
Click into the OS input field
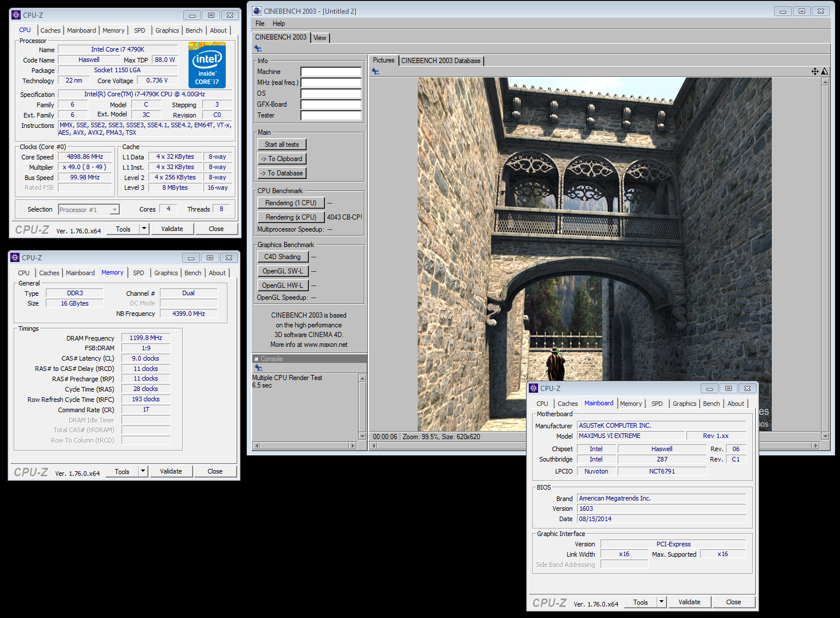(x=331, y=93)
